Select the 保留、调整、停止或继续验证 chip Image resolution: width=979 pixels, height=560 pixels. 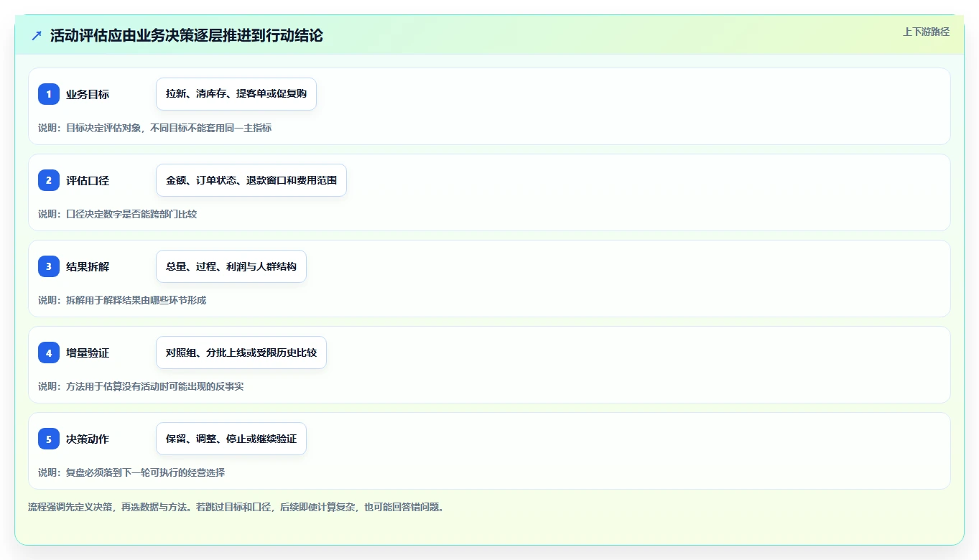pos(231,439)
